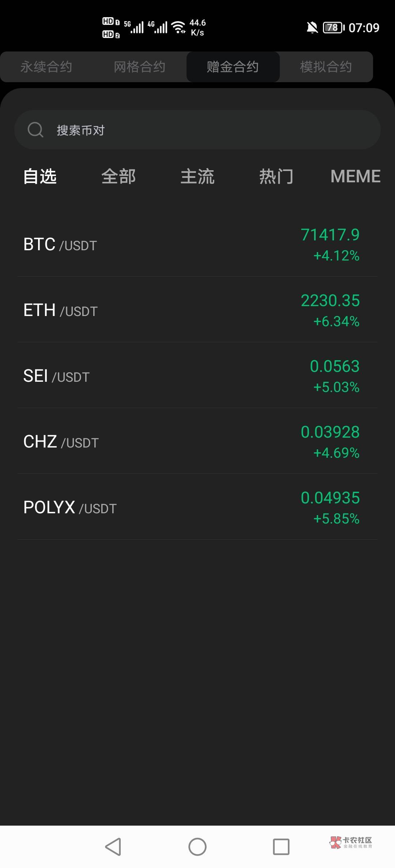395x868 pixels.
Task: Open the 模拟合约 tab
Action: (326, 67)
